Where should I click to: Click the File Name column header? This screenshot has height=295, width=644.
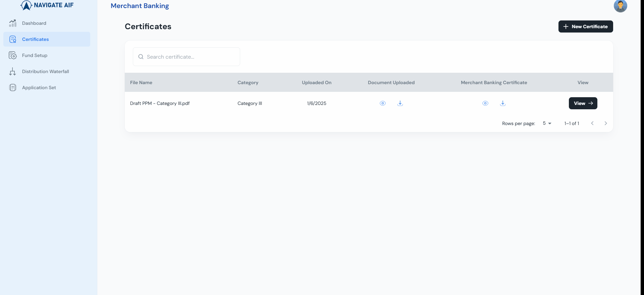(x=141, y=82)
